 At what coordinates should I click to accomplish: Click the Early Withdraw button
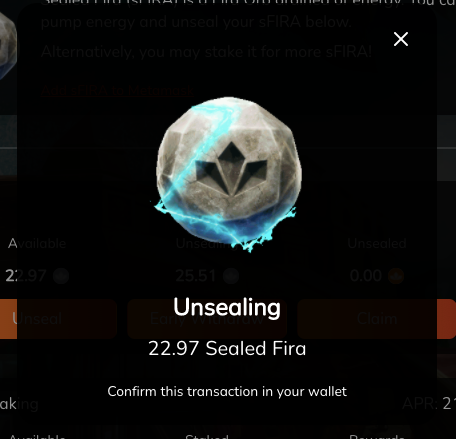[207, 319]
